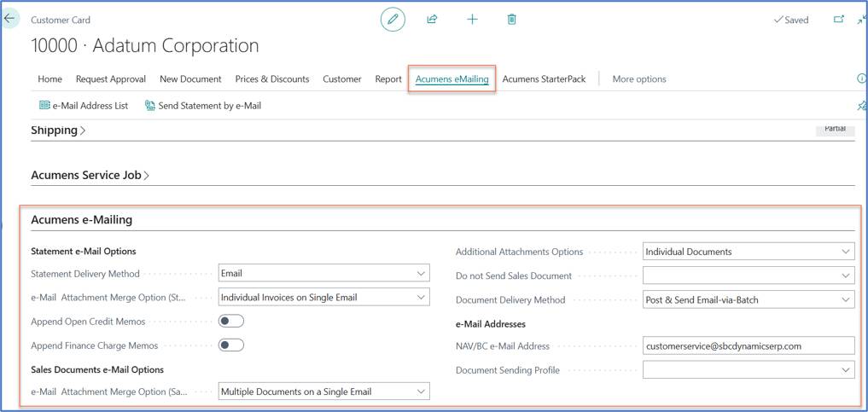Click the back arrow icon

click(9, 18)
